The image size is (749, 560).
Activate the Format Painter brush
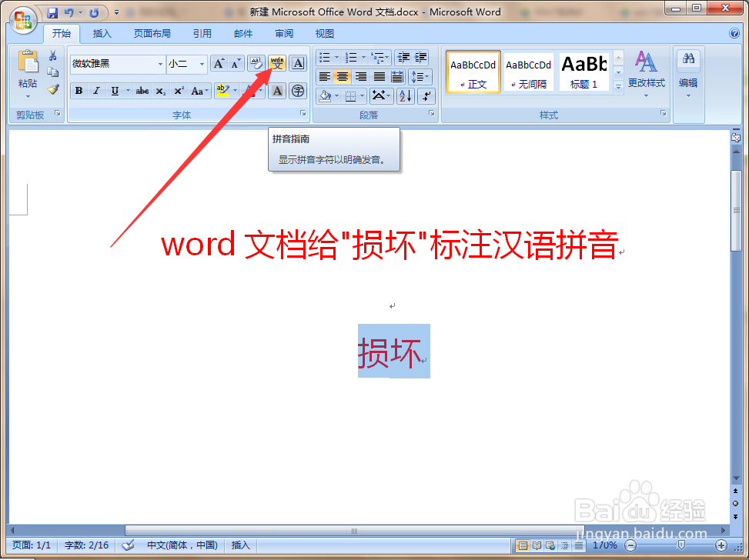[x=52, y=89]
